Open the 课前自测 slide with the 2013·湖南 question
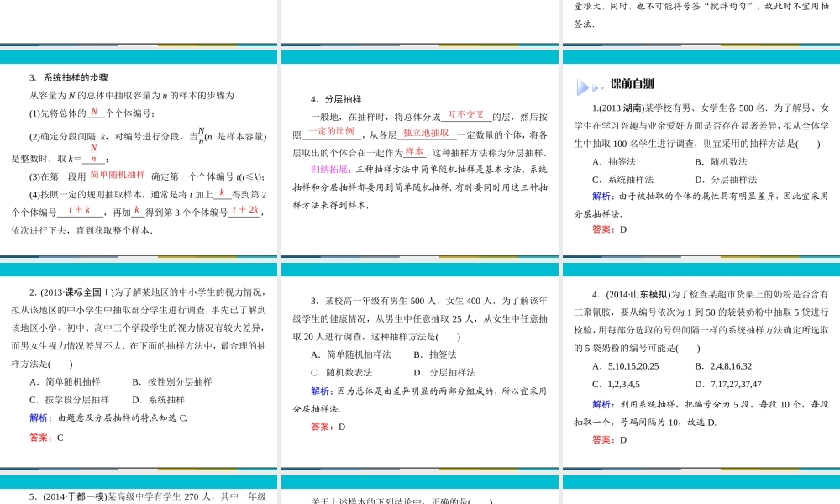 tap(701, 153)
